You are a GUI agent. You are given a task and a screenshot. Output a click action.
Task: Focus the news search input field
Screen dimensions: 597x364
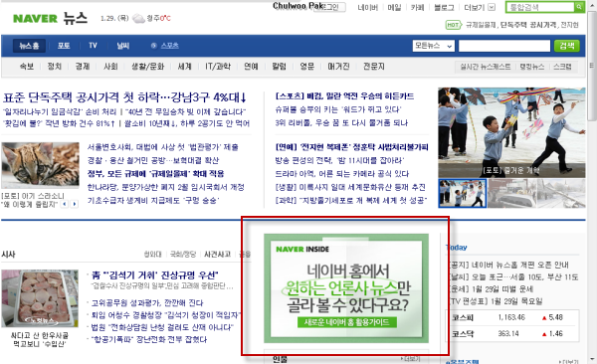pos(504,46)
